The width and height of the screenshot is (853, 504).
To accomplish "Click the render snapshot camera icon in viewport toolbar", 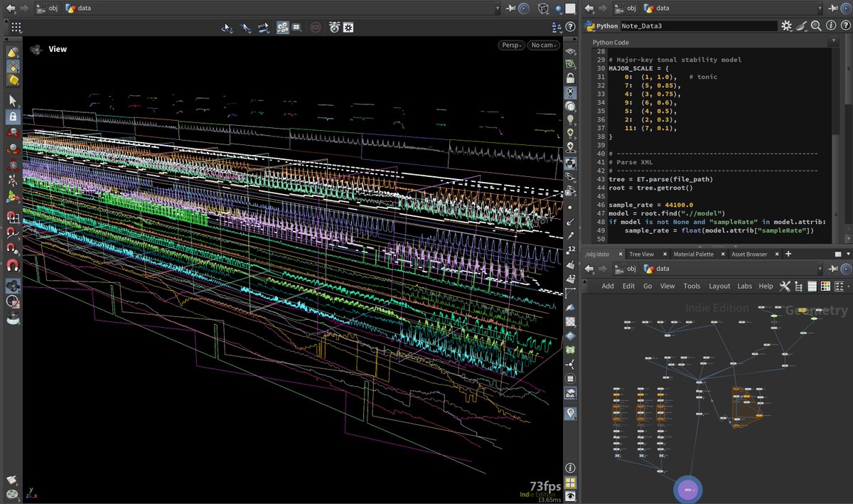I will 334,27.
